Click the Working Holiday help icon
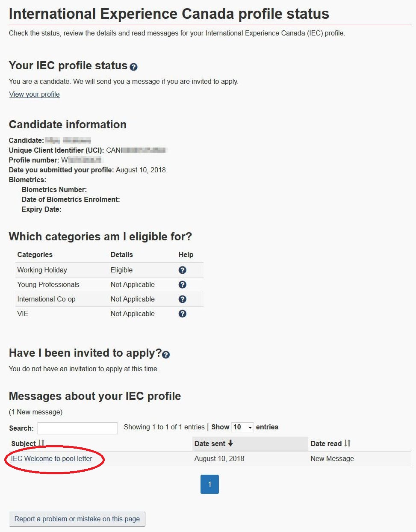 pos(182,270)
